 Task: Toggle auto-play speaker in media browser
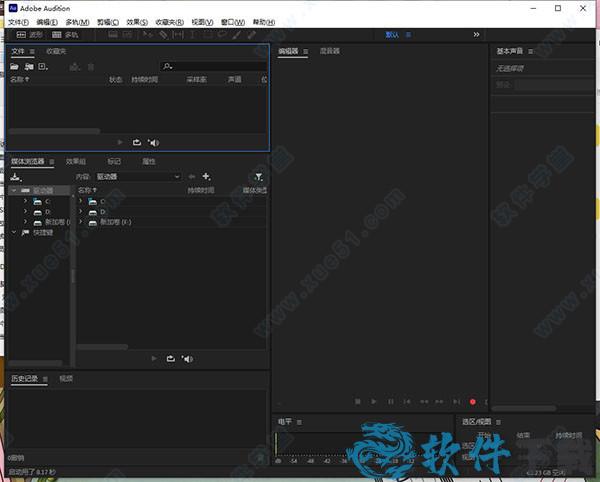(x=188, y=359)
